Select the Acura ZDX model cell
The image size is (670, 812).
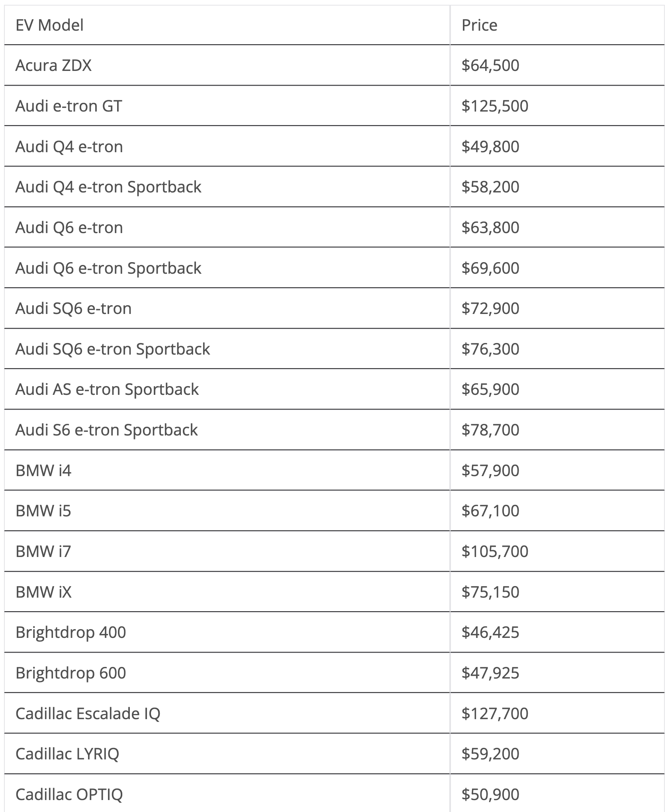(53, 65)
